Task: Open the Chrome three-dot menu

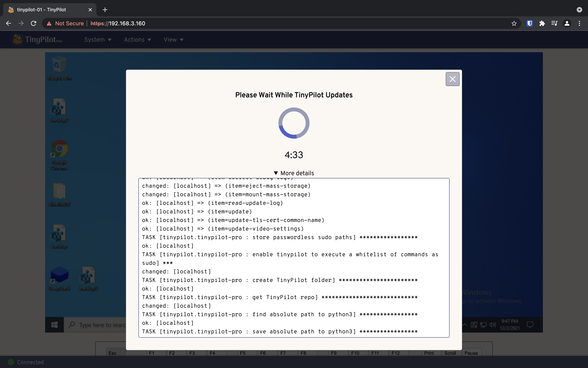Action: (579, 23)
